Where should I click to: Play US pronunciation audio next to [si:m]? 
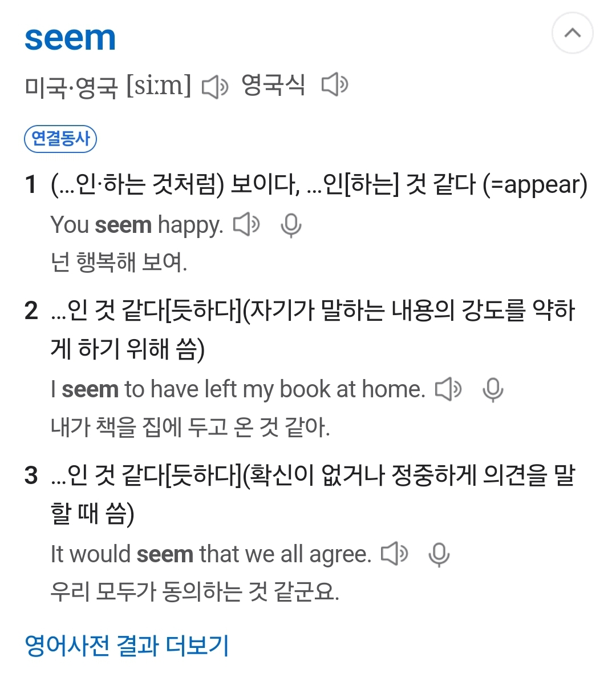[x=215, y=87]
